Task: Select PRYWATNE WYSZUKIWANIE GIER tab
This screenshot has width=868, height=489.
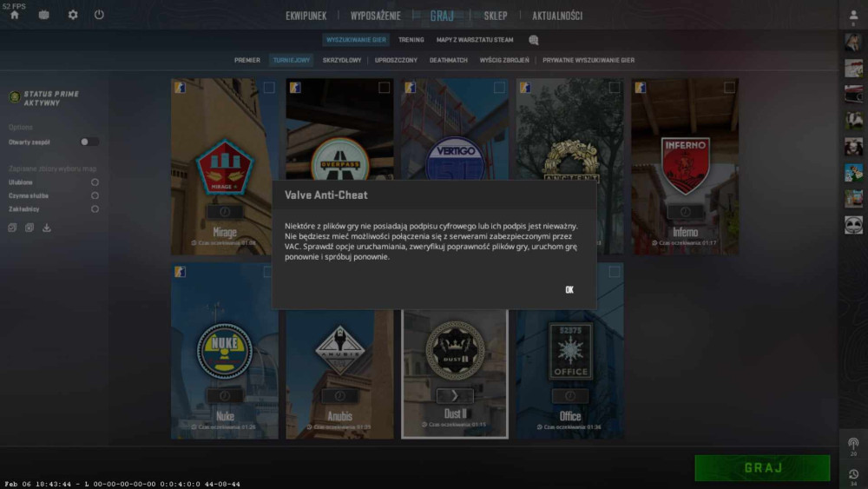Action: (589, 60)
